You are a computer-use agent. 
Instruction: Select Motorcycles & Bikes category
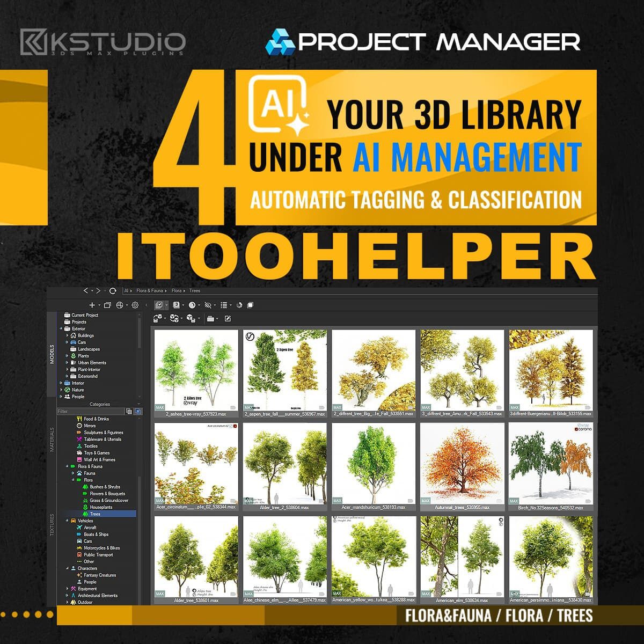pos(101,548)
